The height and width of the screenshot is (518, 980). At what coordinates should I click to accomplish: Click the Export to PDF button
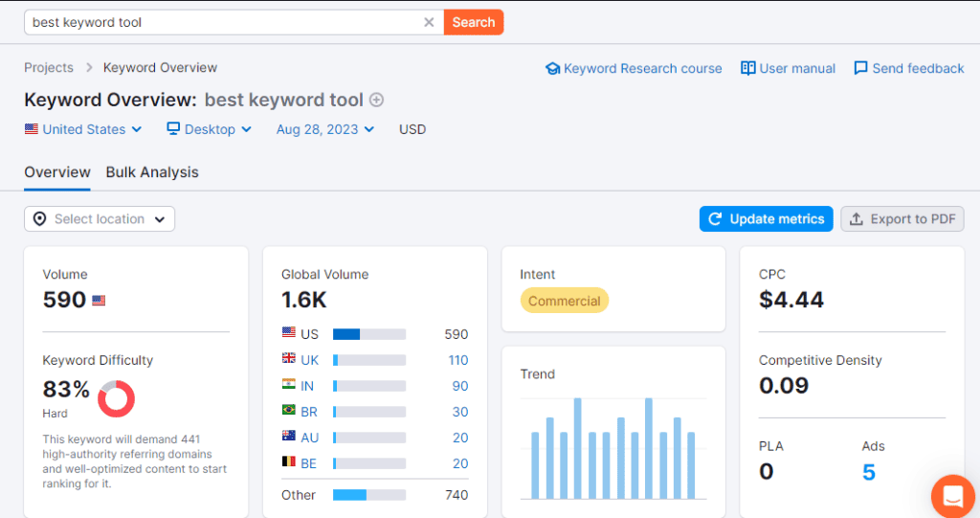pyautogui.click(x=902, y=219)
